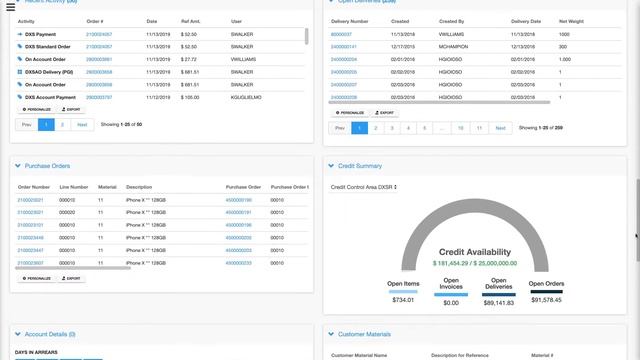640x360 pixels.
Task: Click the Line Number column header
Action: click(x=73, y=187)
